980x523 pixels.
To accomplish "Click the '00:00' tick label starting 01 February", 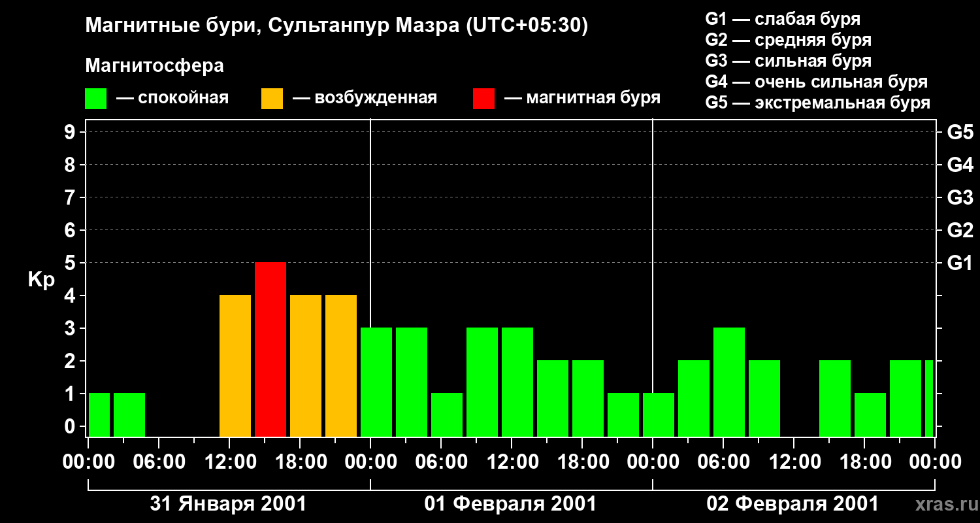I will tap(370, 462).
